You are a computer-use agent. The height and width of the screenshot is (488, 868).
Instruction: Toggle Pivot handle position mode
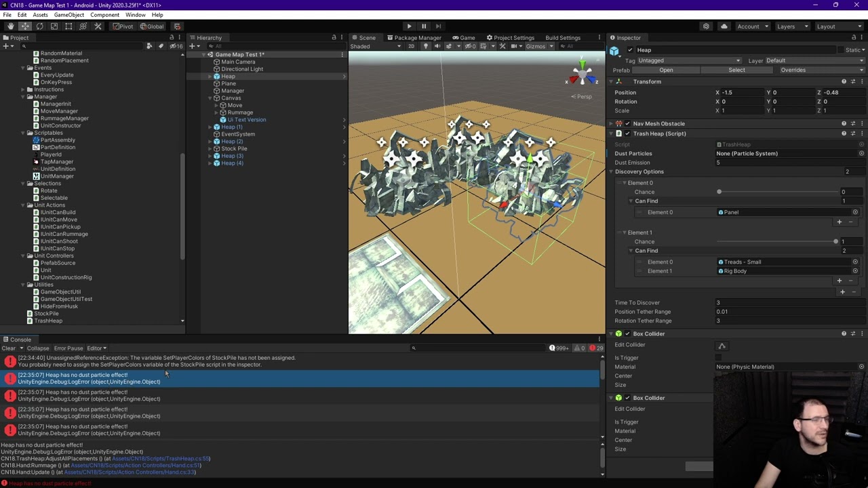(x=123, y=26)
